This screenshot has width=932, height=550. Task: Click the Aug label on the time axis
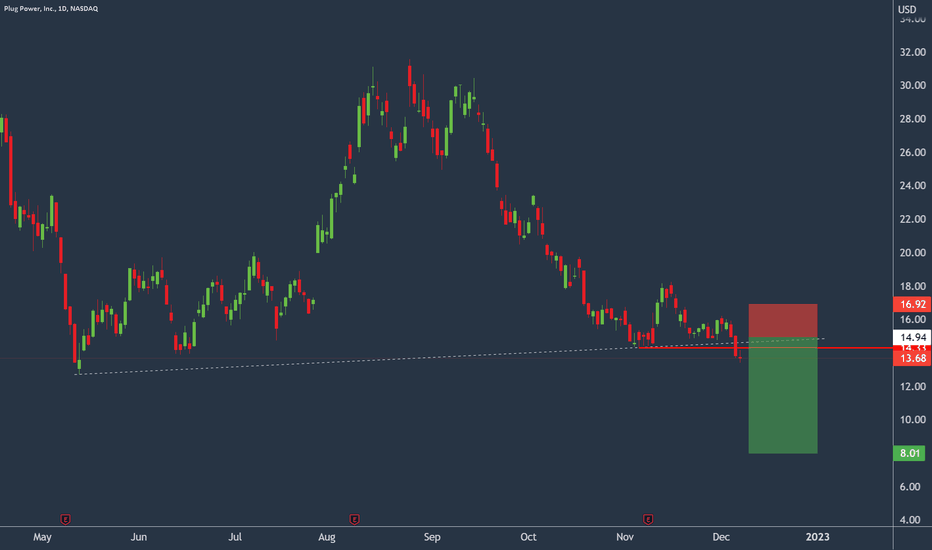click(327, 538)
